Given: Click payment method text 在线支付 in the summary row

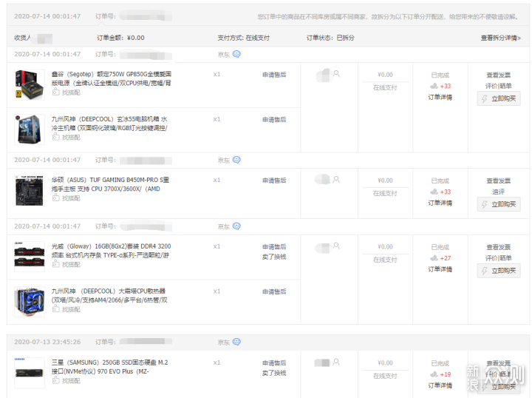Looking at the screenshot, I should click(x=258, y=38).
